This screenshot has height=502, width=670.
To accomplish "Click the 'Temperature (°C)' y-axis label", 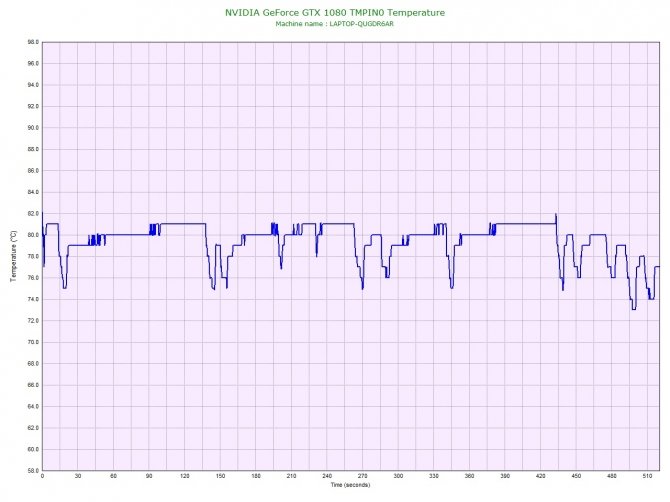I will tap(14, 256).
